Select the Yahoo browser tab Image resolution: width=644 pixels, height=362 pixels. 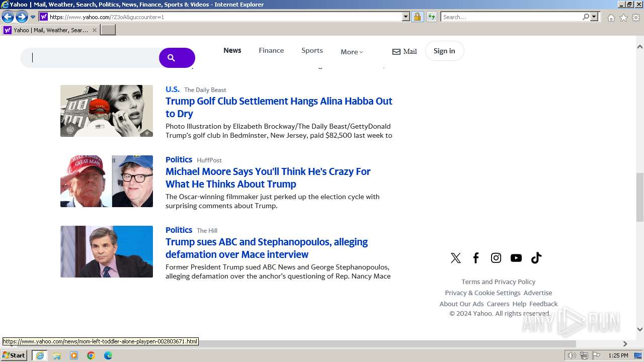click(49, 30)
